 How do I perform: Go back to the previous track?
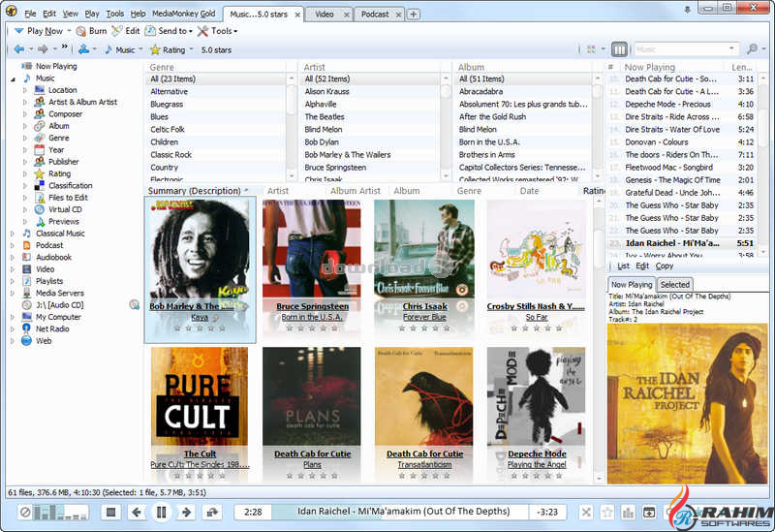[x=137, y=512]
